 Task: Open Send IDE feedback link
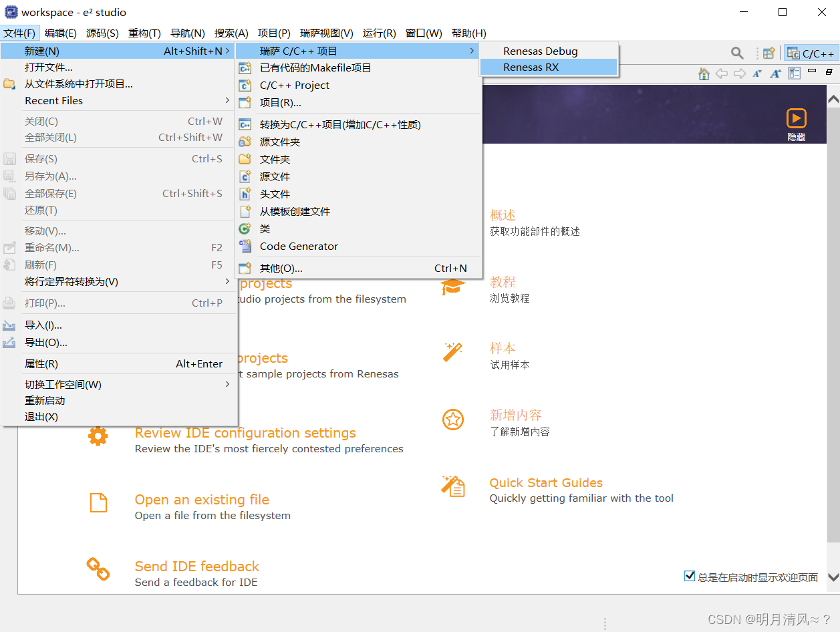click(197, 567)
